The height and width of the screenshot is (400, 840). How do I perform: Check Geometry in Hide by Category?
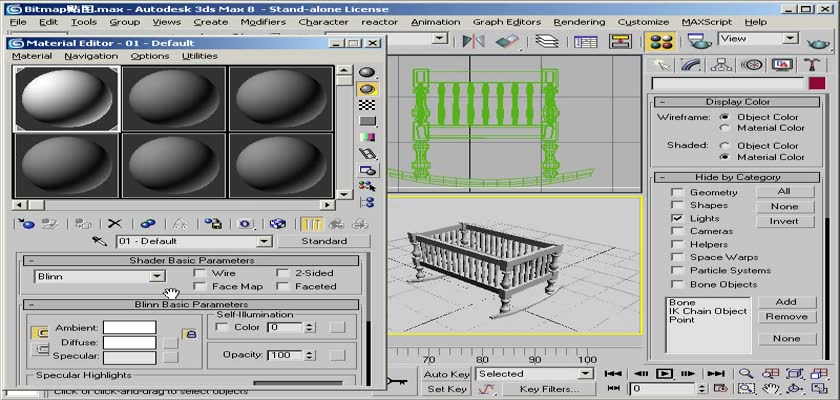click(x=678, y=192)
